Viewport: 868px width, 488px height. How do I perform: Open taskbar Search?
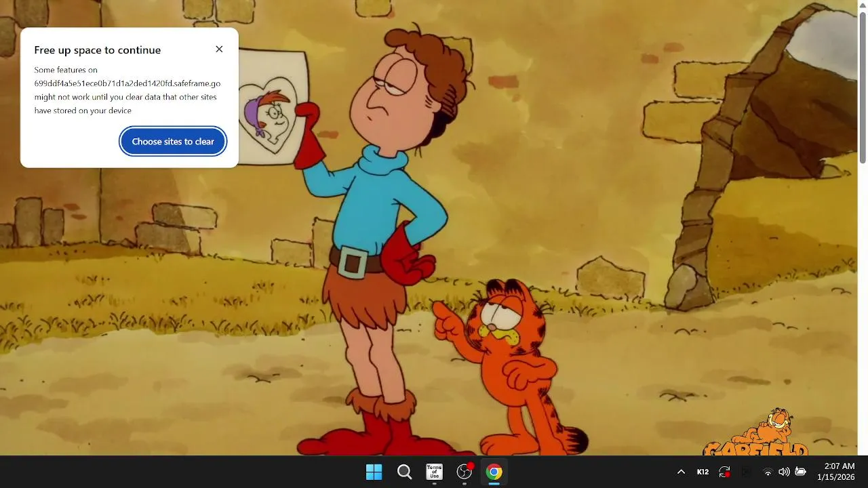coord(404,472)
